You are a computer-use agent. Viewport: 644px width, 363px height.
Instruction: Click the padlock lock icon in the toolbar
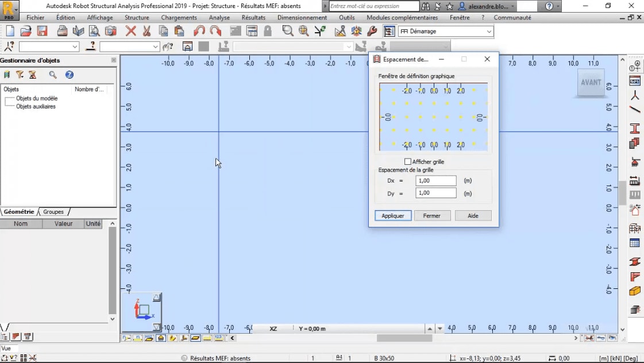[x=268, y=31]
